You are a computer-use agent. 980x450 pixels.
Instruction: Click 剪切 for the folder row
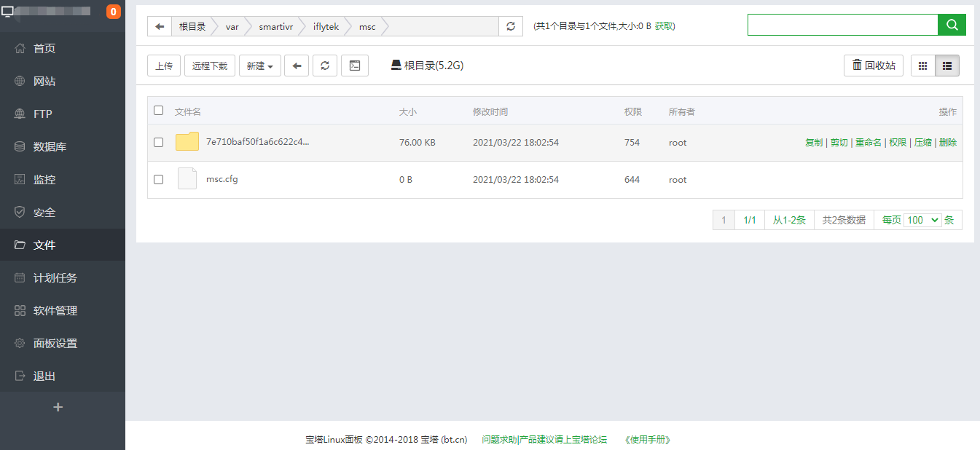coord(839,143)
